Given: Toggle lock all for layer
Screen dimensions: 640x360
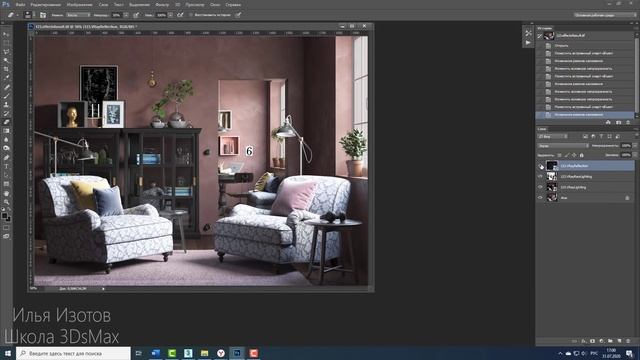Looking at the screenshot, I should (582, 155).
